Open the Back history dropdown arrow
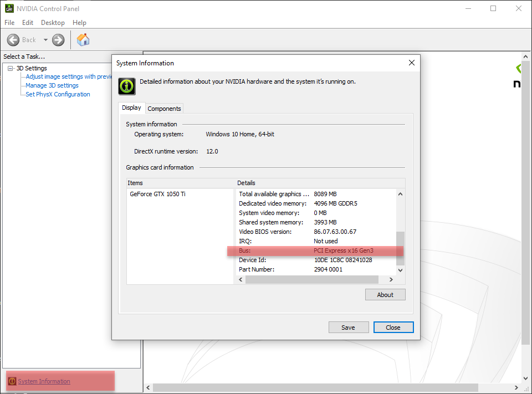Viewport: 532px width, 394px height. 45,40
